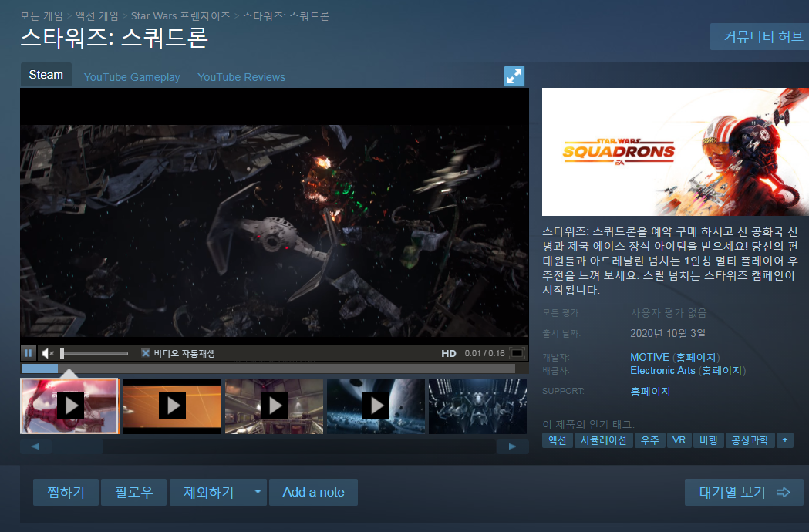809x532 pixels.
Task: Click the thumbnail strip scrollbar handle
Action: tap(77, 446)
